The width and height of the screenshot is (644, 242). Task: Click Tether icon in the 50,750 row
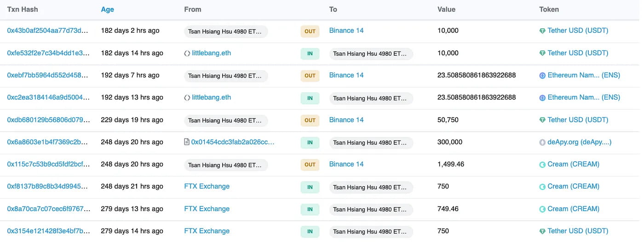click(542, 120)
